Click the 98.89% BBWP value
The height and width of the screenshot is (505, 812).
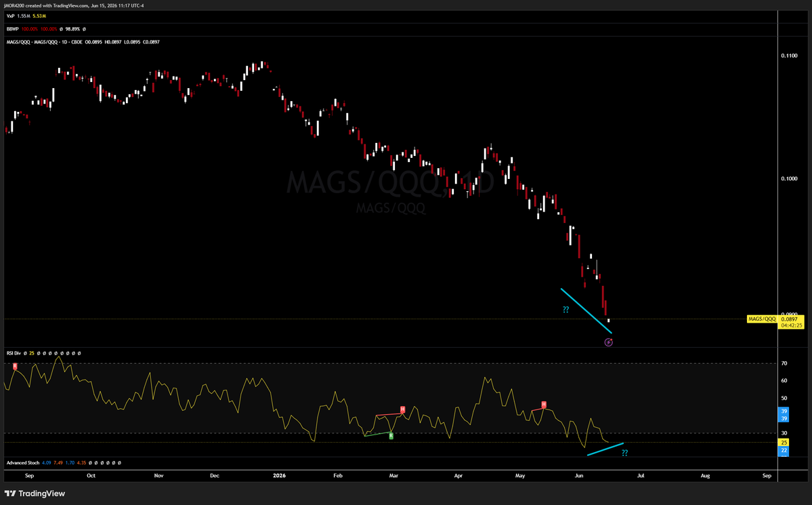[x=72, y=29]
